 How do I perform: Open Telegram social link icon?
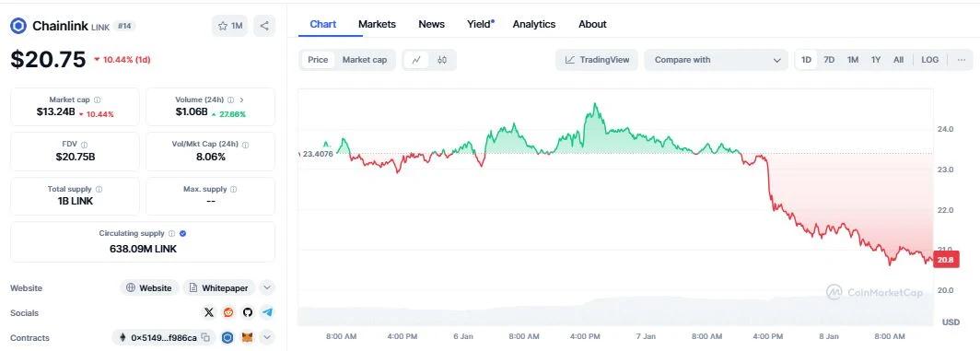[x=267, y=312]
